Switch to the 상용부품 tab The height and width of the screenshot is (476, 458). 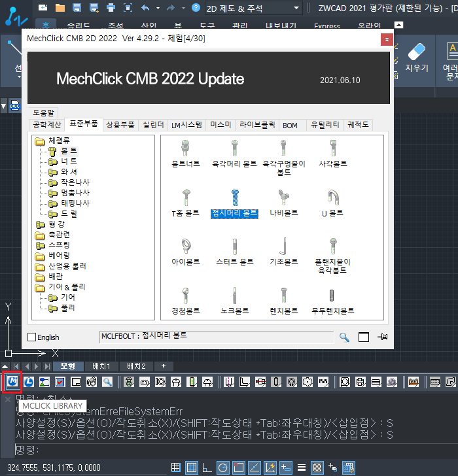120,125
